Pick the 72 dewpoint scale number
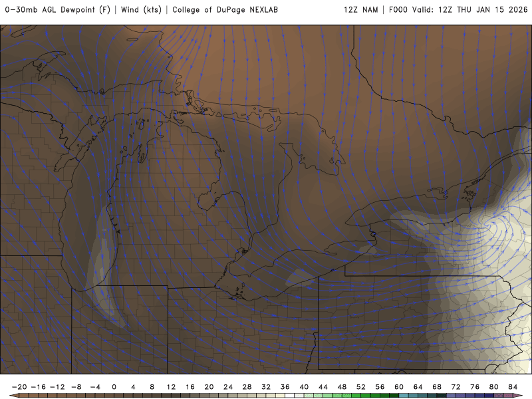Screen dimensions: 532x399 [456, 387]
